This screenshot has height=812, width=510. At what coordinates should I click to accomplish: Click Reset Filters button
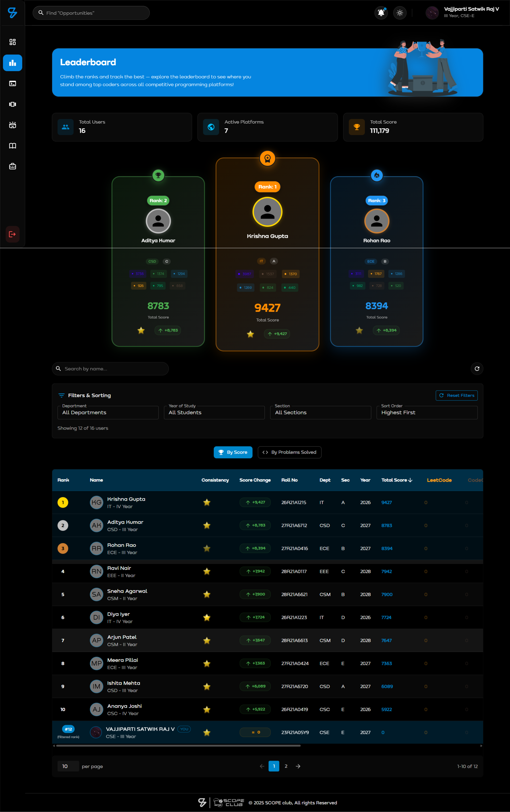tap(456, 395)
